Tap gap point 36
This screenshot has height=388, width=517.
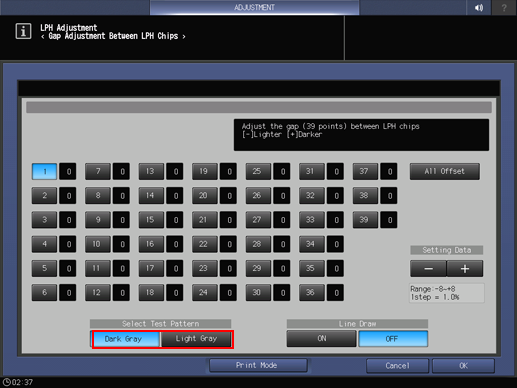[312, 293]
